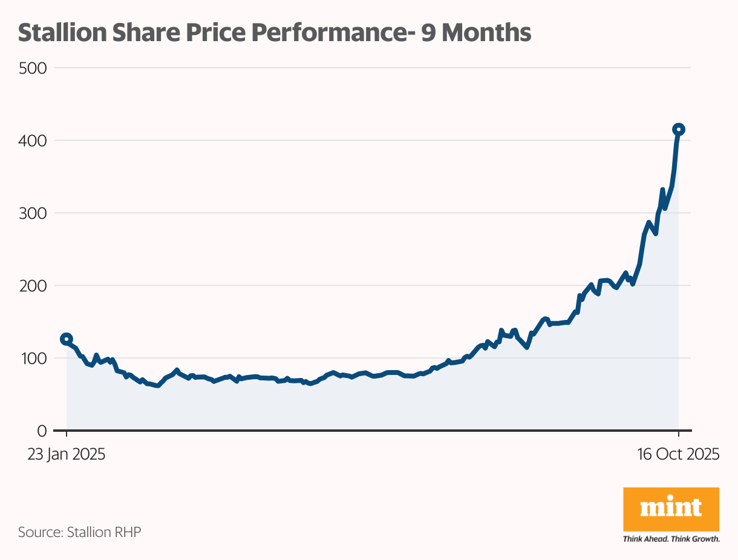Click the final data point marker circle
The width and height of the screenshot is (738, 560).
[679, 129]
